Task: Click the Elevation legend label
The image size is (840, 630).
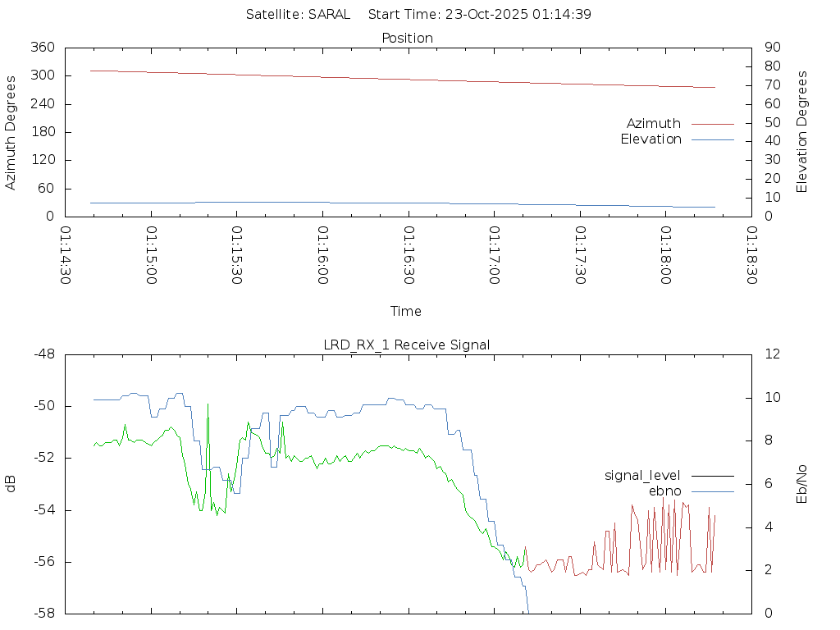Action: coord(651,139)
